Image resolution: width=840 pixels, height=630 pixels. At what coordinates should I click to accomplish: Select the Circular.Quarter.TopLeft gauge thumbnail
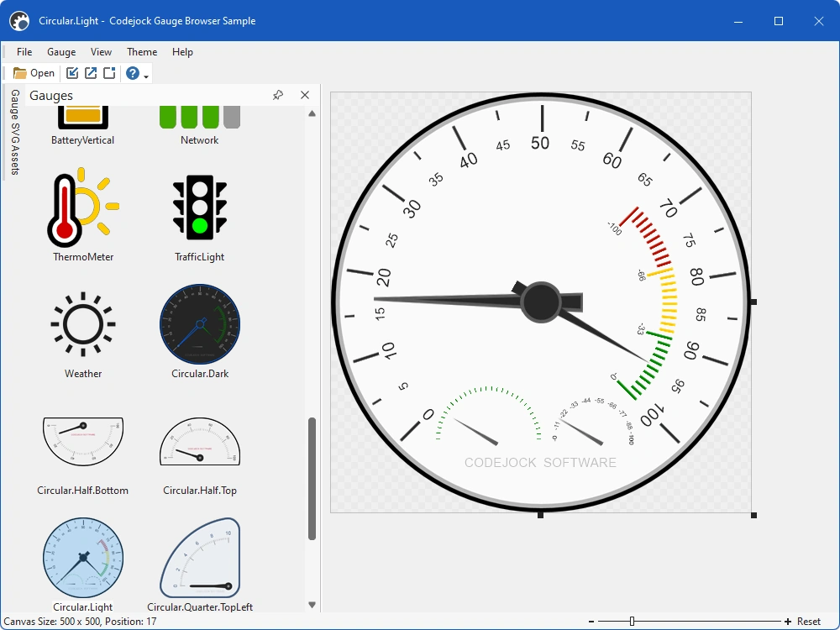tap(200, 558)
